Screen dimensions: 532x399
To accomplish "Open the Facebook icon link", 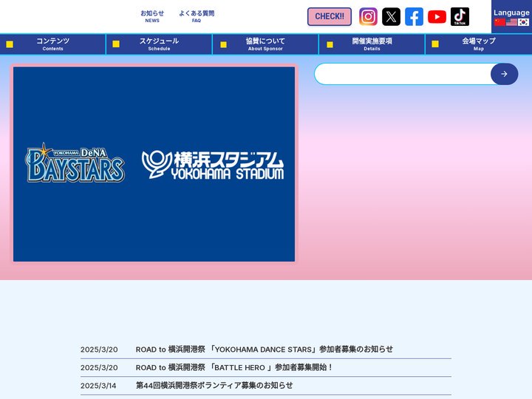I will point(414,16).
